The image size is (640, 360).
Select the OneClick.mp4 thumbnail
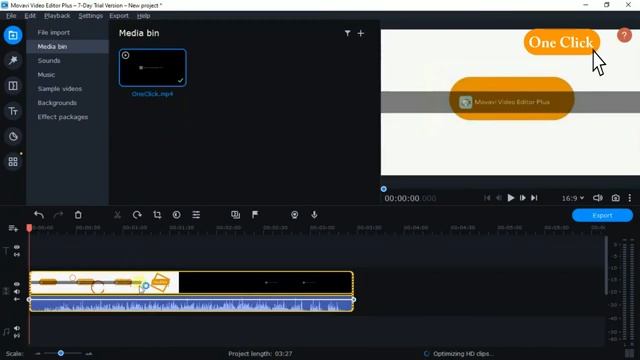coord(153,68)
